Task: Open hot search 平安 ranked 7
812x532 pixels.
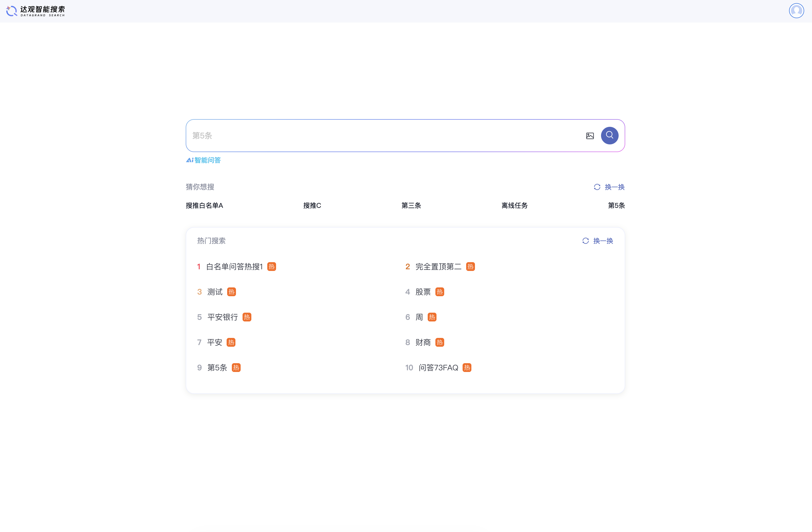Action: tap(215, 342)
